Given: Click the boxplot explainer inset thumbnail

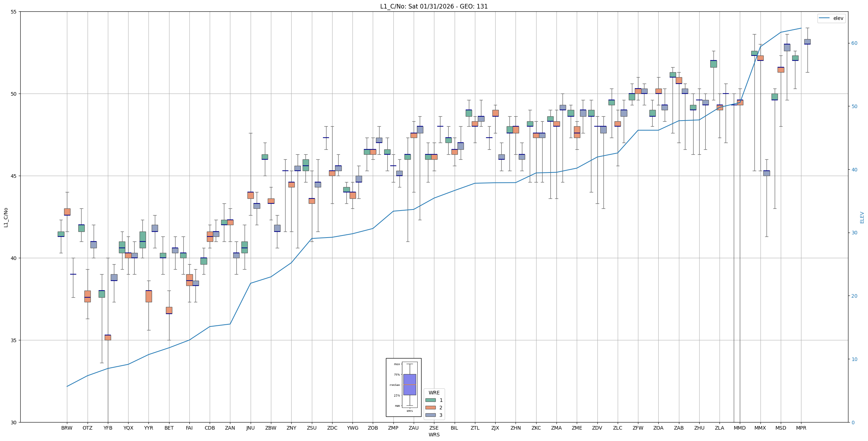Looking at the screenshot, I should (x=403, y=387).
